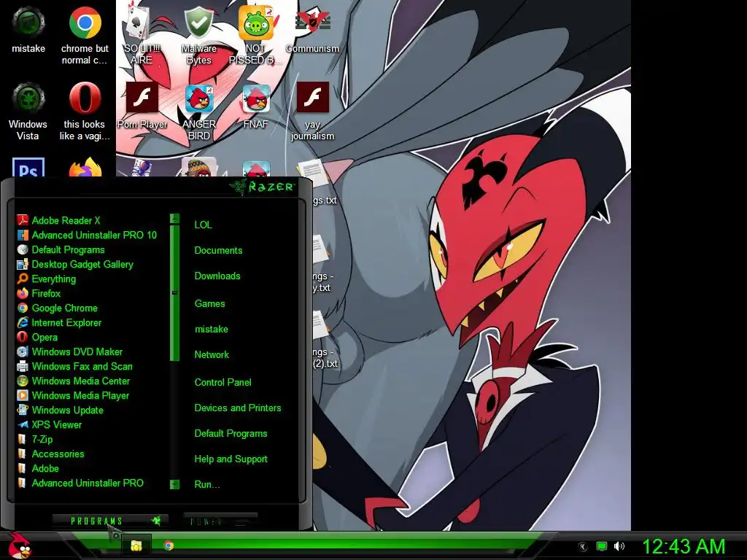Click the Angry Bird start button
This screenshot has width=747, height=560.
click(x=20, y=545)
